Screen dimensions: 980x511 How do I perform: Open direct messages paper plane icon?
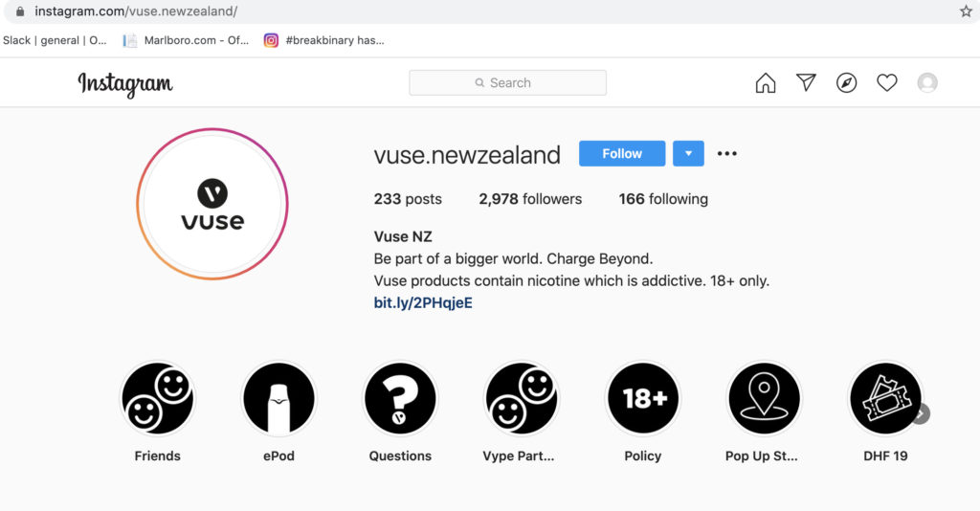tap(806, 82)
